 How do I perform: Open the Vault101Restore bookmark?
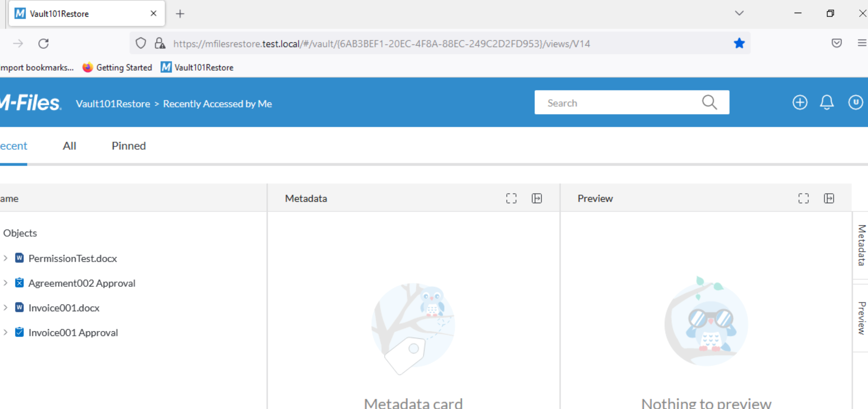[x=197, y=68]
